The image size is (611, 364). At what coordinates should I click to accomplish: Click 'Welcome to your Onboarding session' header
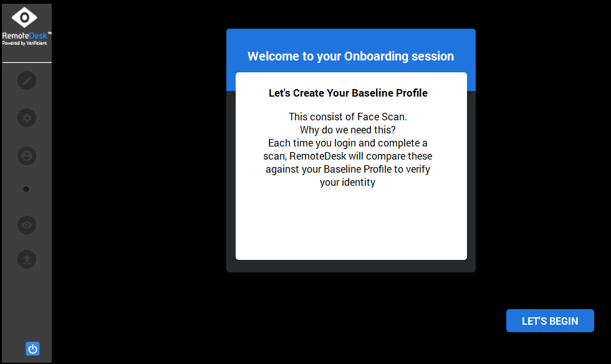350,56
